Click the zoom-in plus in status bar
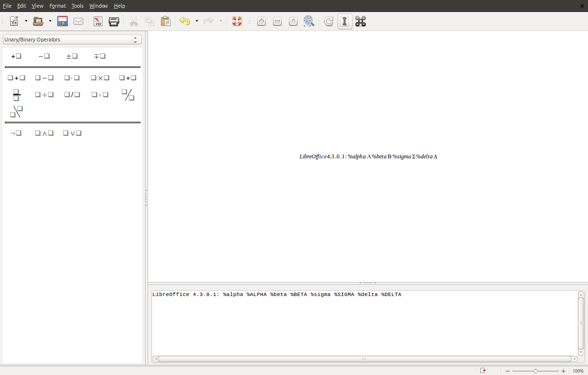 pos(563,371)
